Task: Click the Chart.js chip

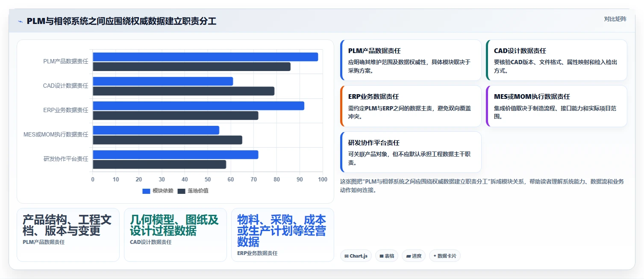Action: [356, 256]
